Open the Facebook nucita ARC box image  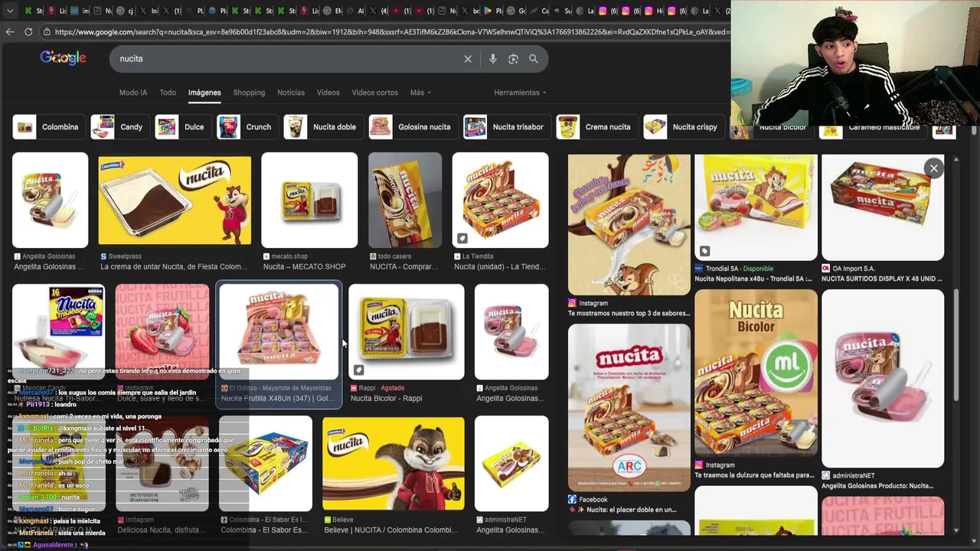click(629, 407)
